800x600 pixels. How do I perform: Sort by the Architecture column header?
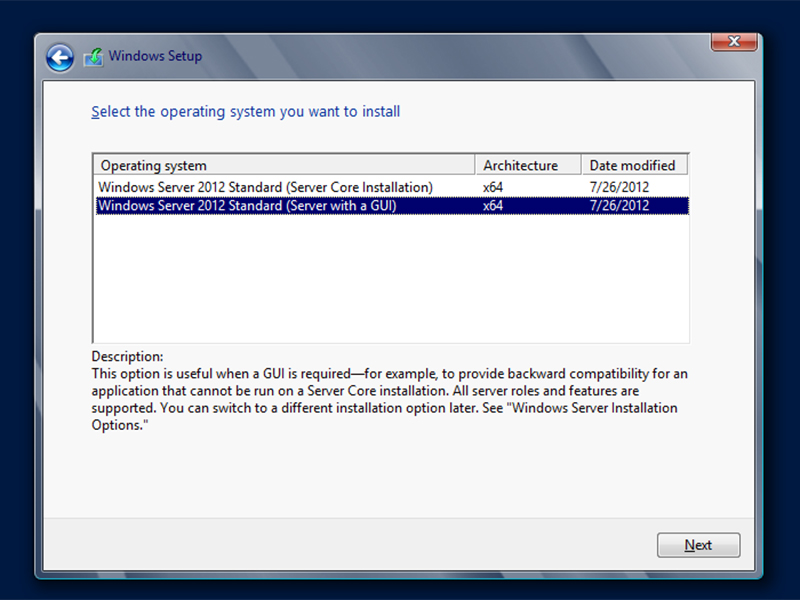[529, 165]
